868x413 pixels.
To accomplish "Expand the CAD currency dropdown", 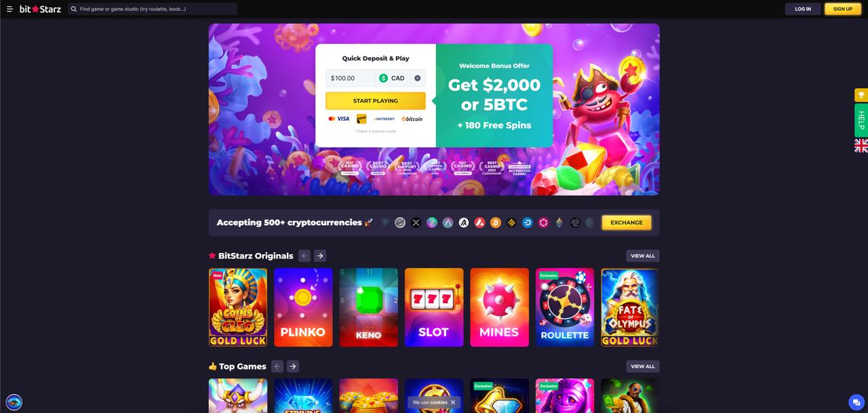I will (418, 78).
